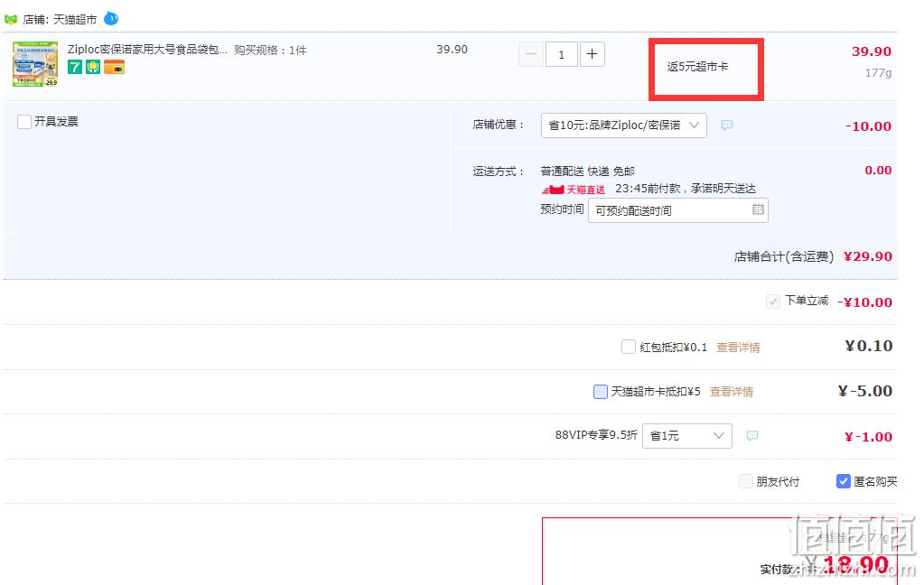
Task: Check the 天猫超市卡抵扣¥5 checkbox
Action: pyautogui.click(x=600, y=392)
